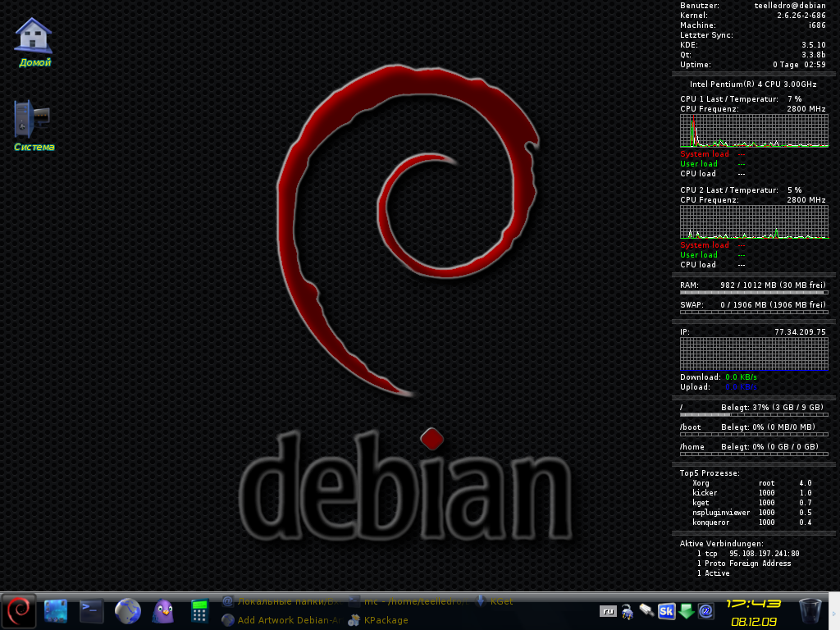Click the CPU 2 load graph

coord(755,221)
